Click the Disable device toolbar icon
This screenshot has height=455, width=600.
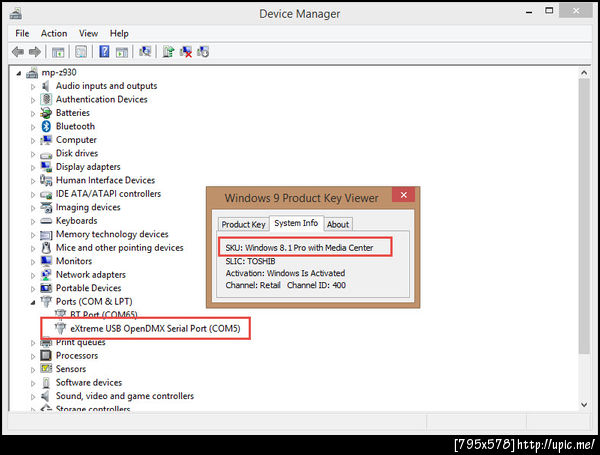(x=203, y=52)
